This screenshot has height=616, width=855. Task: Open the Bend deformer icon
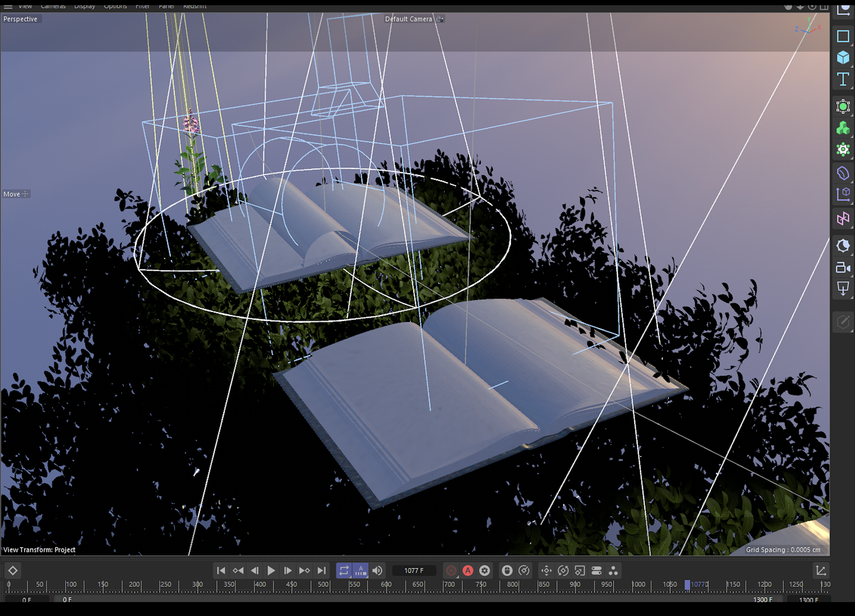tap(843, 173)
